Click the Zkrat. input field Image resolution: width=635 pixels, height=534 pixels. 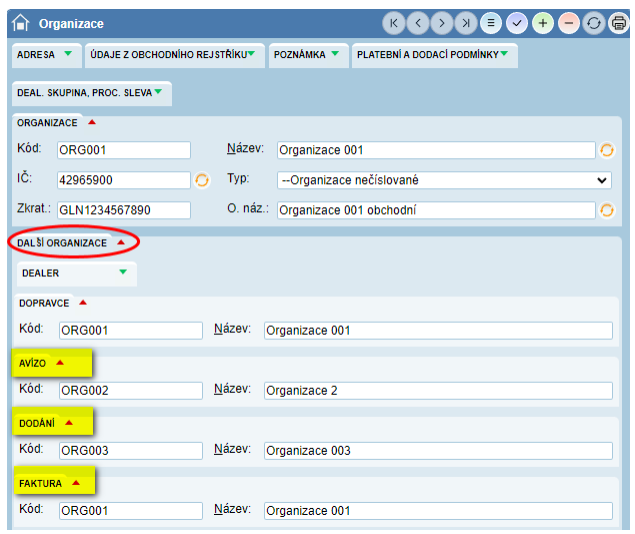(x=124, y=210)
